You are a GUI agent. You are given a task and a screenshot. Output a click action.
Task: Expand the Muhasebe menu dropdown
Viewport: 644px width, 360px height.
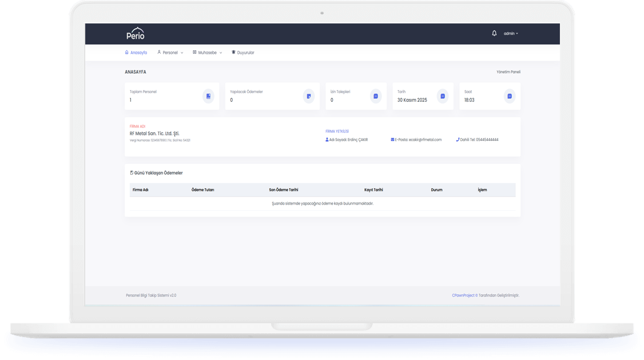(207, 53)
